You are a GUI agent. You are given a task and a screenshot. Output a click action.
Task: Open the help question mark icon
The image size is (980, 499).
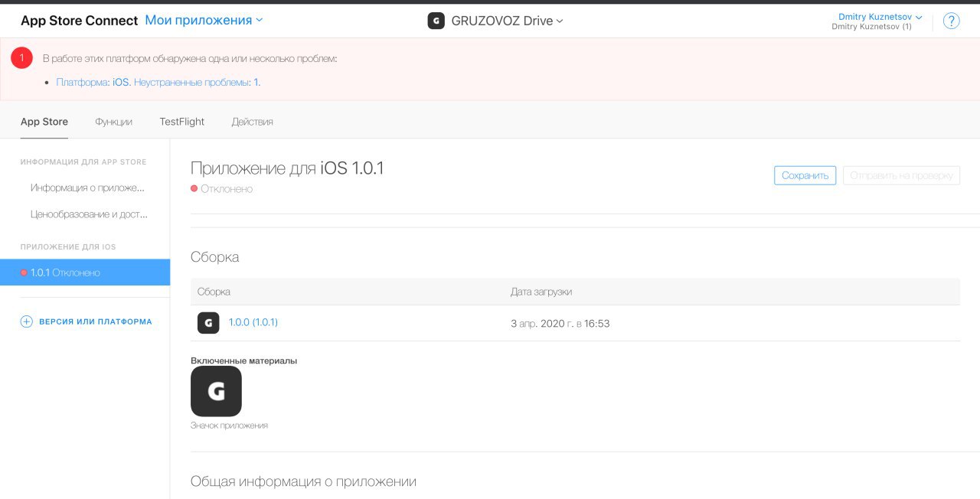[x=951, y=21]
